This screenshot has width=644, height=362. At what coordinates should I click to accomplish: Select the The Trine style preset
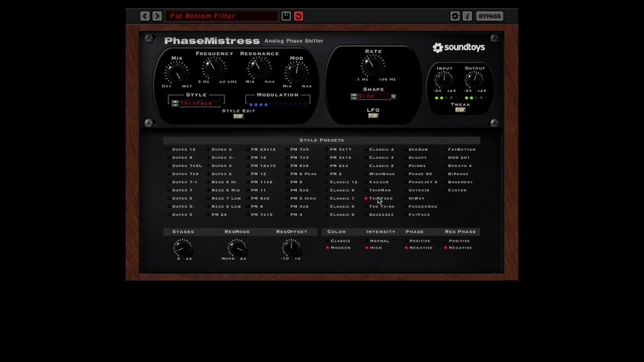click(380, 206)
